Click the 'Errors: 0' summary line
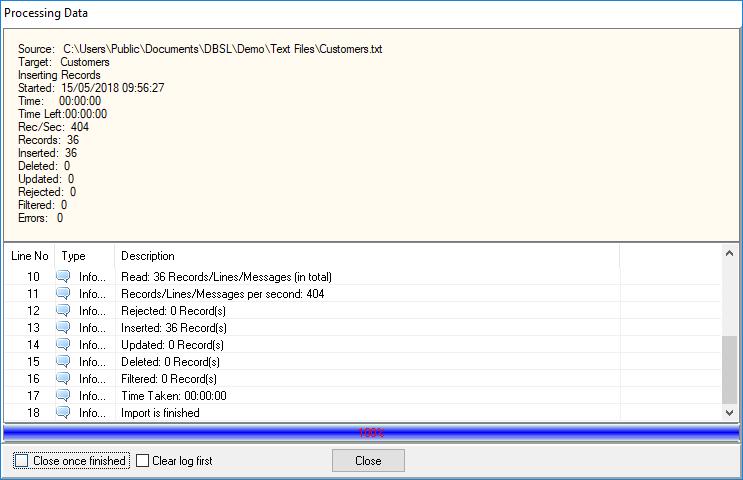743x480 pixels. [x=40, y=218]
